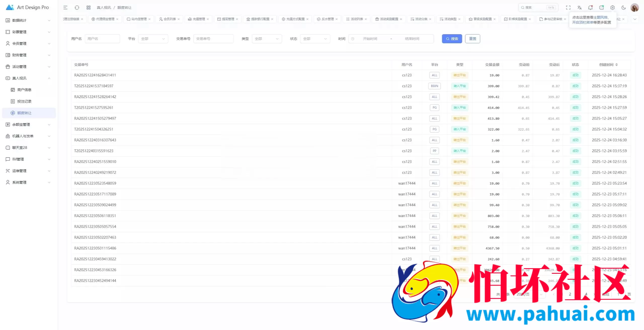Open the 类型 filter dropdown
The height and width of the screenshot is (330, 644).
click(267, 39)
